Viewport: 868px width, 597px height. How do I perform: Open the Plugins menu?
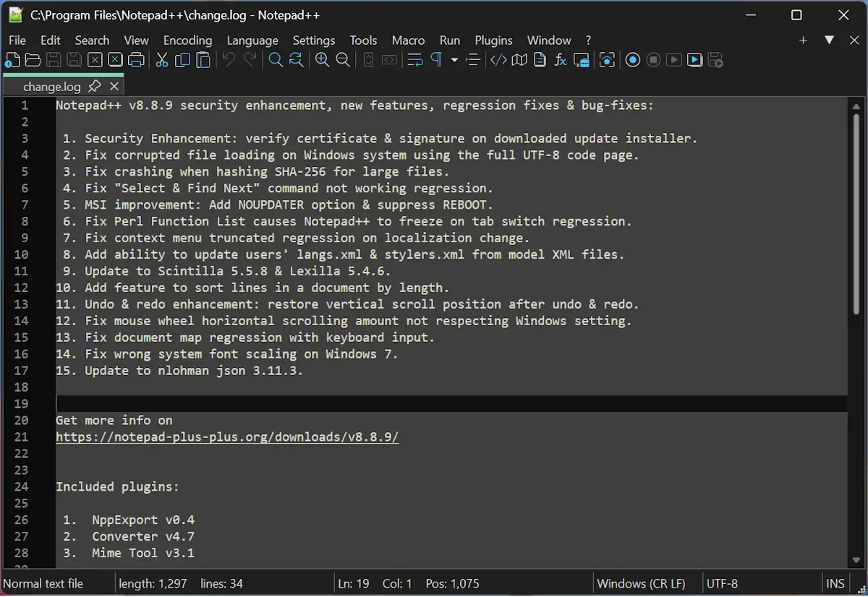[x=493, y=40]
